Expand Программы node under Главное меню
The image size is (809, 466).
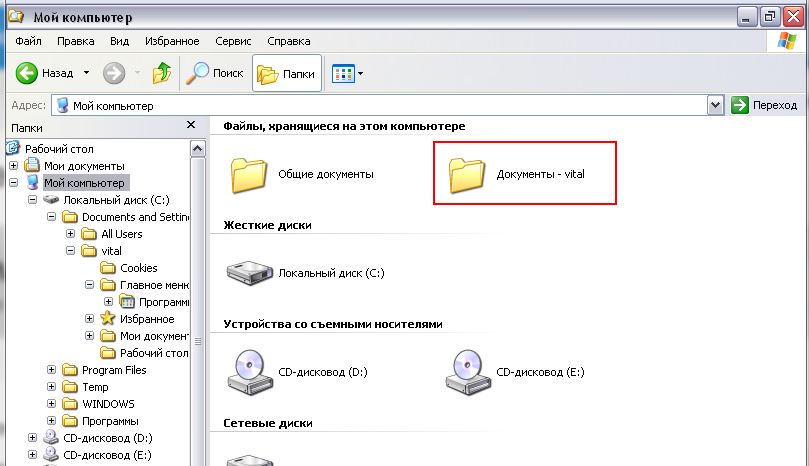(109, 302)
